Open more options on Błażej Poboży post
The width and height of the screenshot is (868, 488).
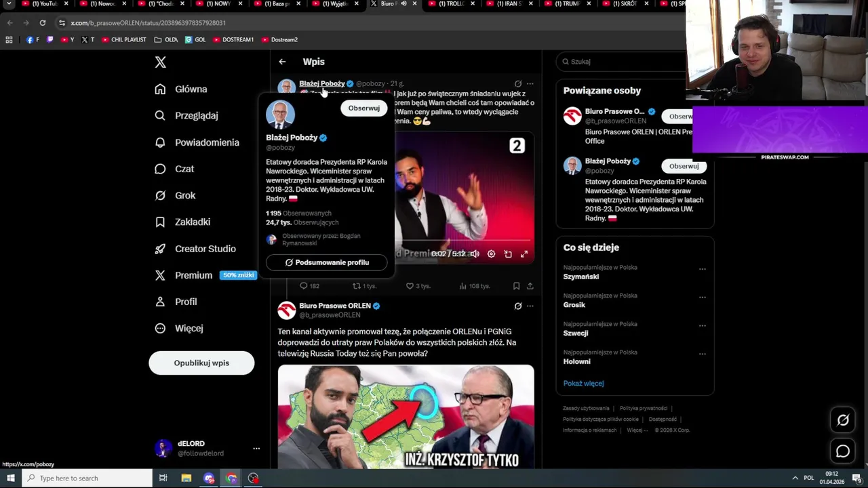(530, 83)
